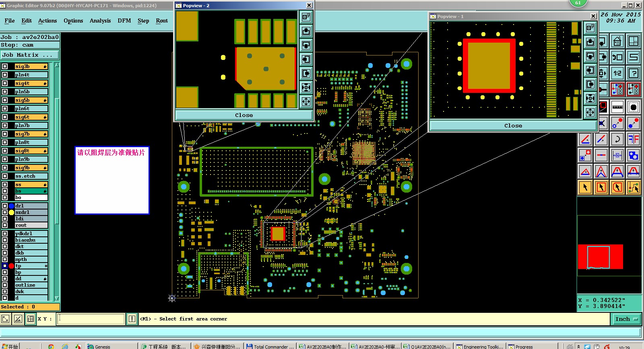
Task: Click the ruler measurement tool icon
Action: pos(617,107)
